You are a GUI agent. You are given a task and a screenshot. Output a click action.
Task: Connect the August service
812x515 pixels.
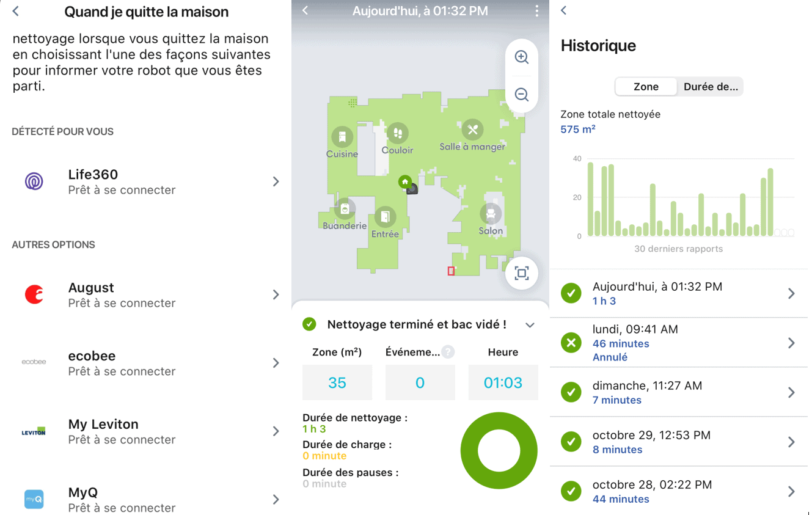[x=145, y=295]
